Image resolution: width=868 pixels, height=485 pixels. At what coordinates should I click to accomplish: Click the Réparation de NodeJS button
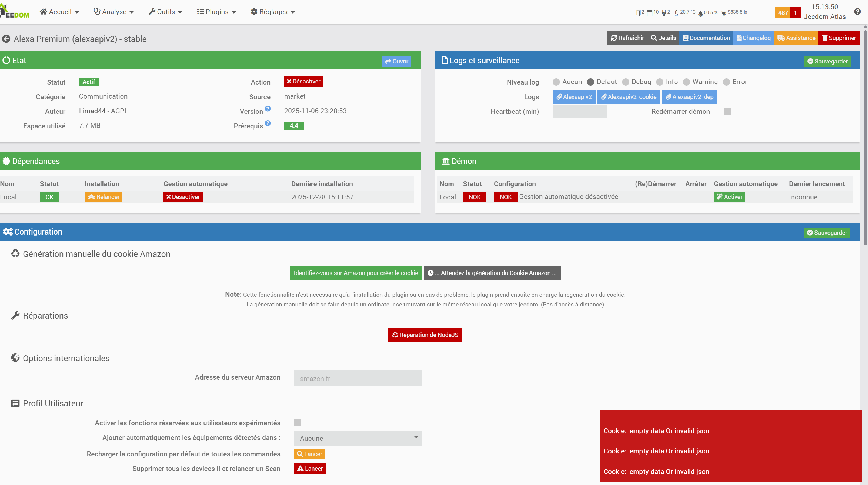[425, 335]
